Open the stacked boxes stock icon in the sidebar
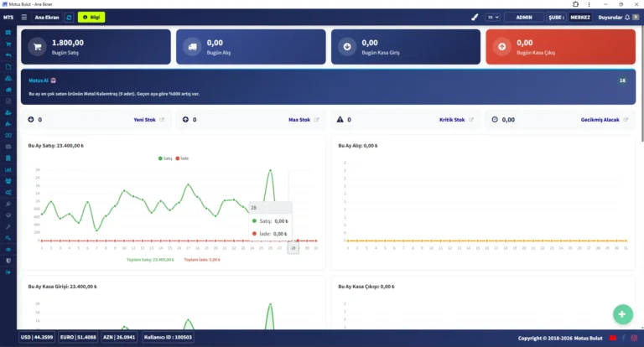644x347 pixels. pos(8,78)
